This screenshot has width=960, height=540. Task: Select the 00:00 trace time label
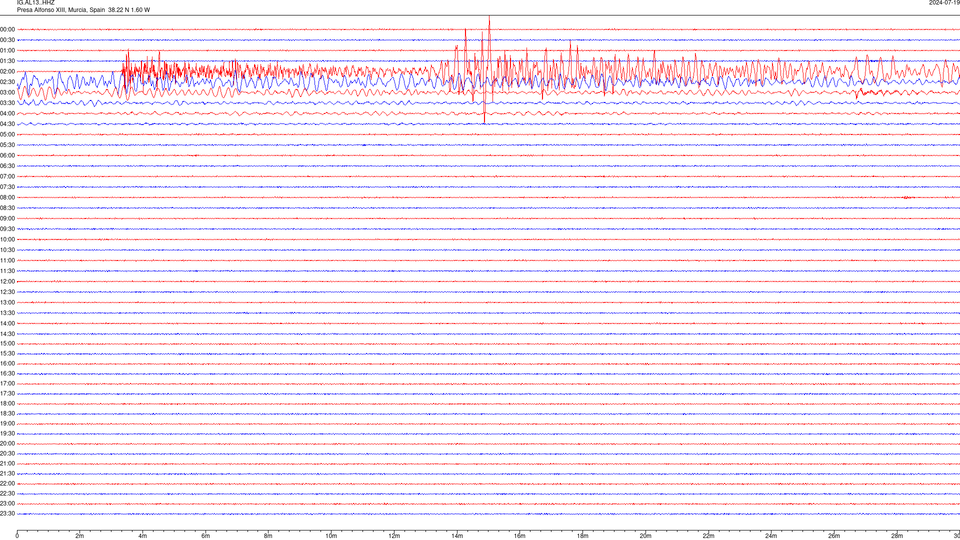click(x=7, y=29)
